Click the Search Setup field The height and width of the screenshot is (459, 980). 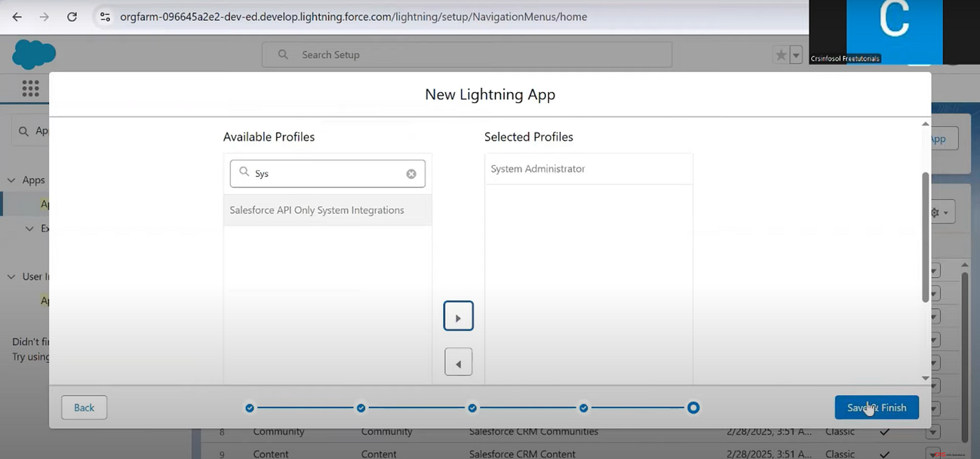tap(467, 55)
